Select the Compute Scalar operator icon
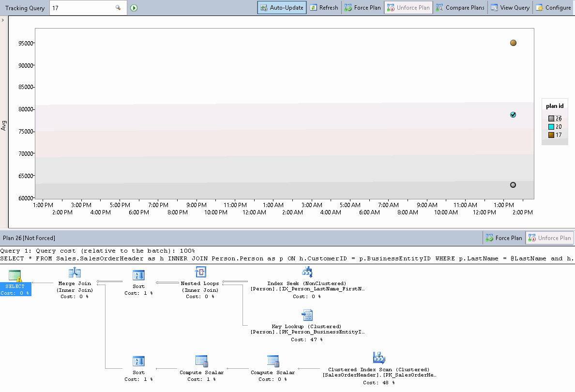This screenshot has width=575, height=392. pyautogui.click(x=201, y=361)
